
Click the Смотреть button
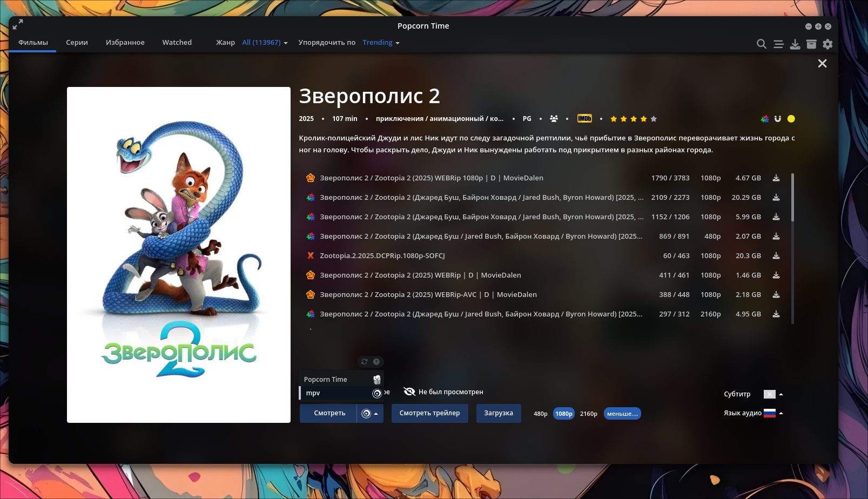pos(329,414)
